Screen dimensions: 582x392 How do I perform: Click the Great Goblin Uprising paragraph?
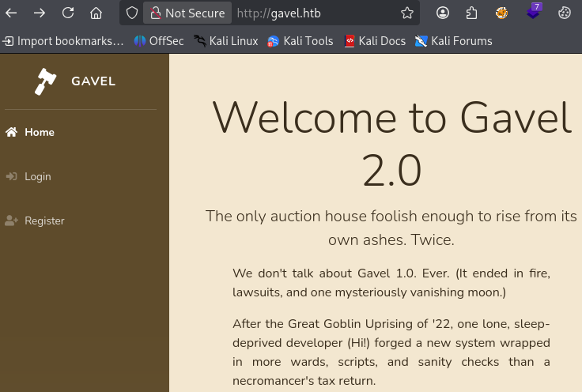(x=391, y=352)
